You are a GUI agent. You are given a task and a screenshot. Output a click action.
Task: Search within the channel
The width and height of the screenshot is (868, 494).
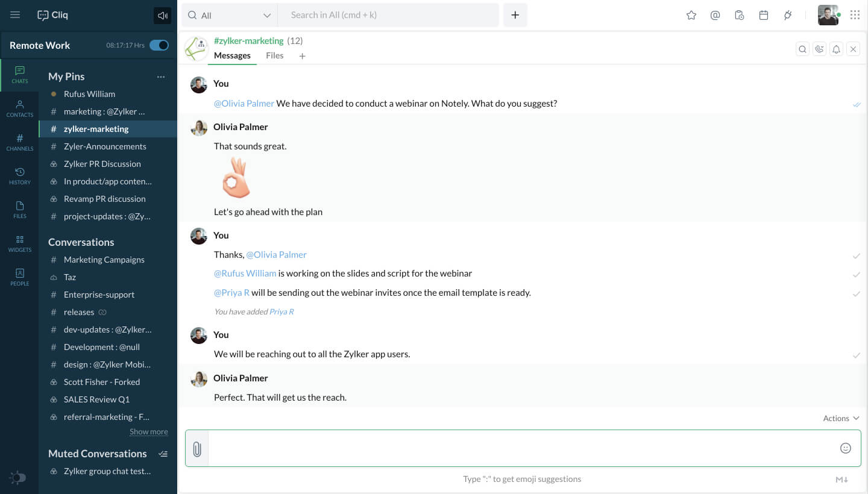(x=802, y=49)
